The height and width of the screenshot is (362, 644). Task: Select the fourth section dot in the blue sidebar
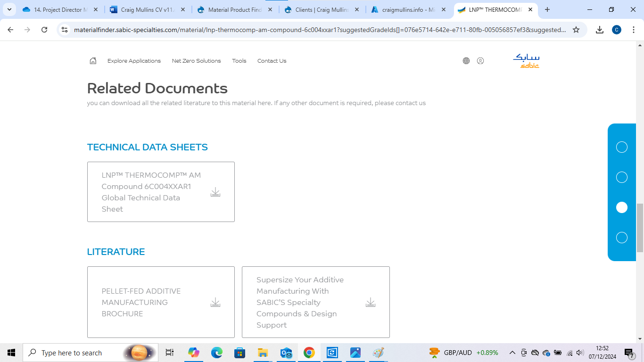pos(622,238)
